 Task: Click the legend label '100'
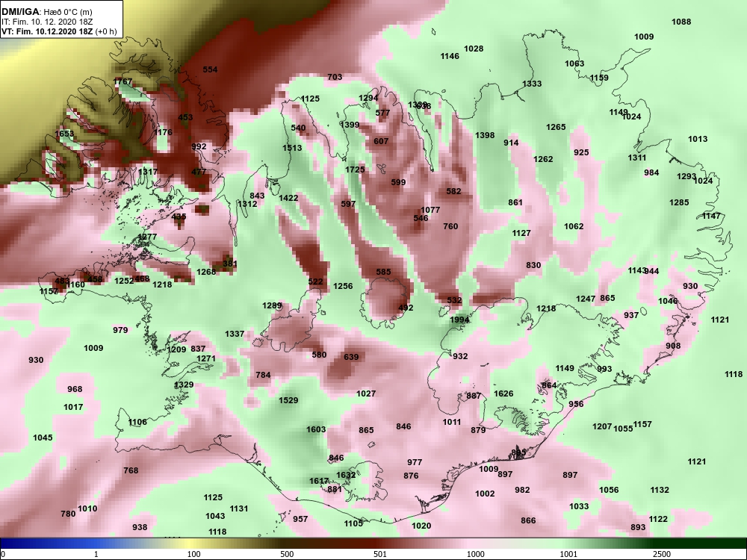tap(193, 554)
